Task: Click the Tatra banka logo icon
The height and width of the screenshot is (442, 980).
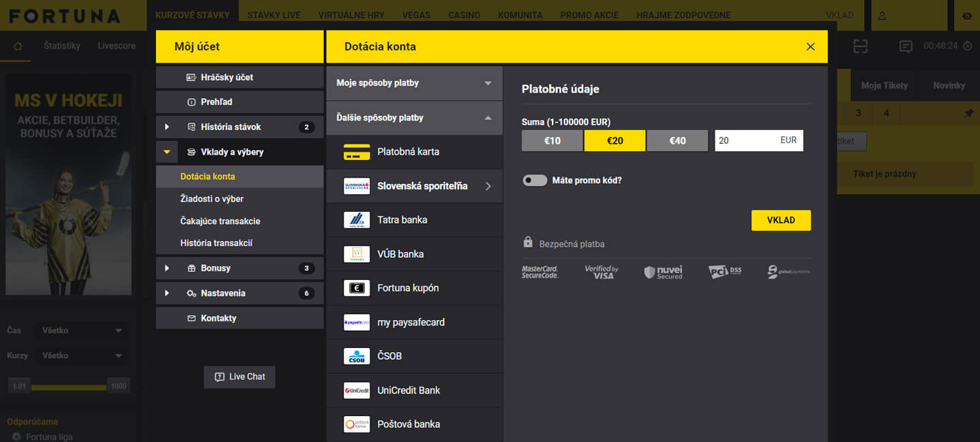Action: pyautogui.click(x=357, y=220)
